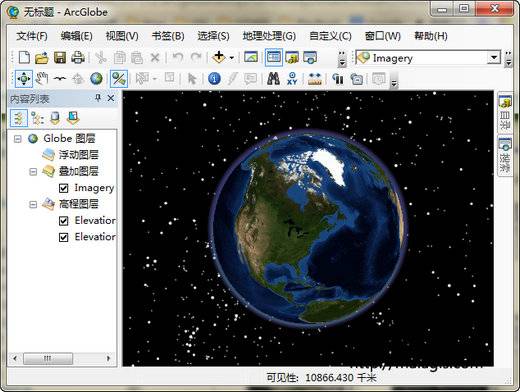Open the Search window toolbar icon
The height and width of the screenshot is (392, 520).
click(x=310, y=58)
